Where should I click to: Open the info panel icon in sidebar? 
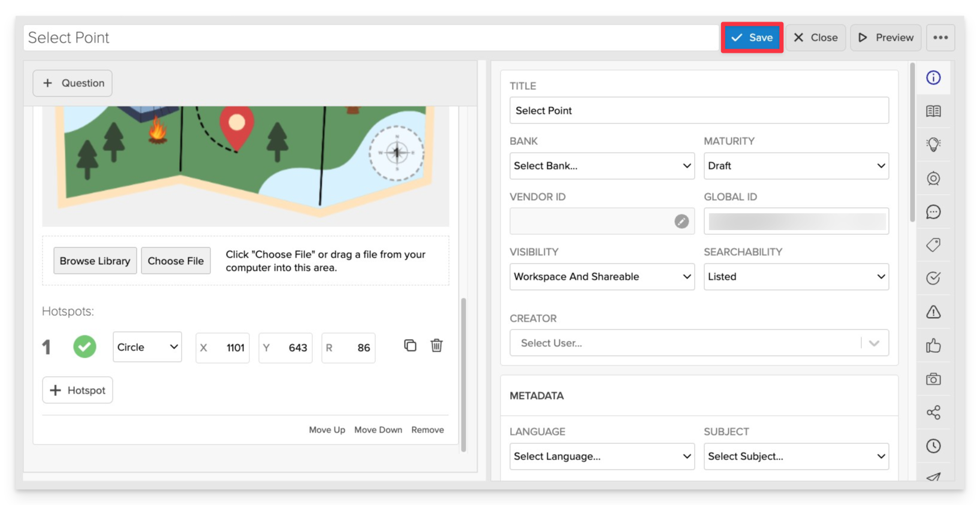pos(933,77)
